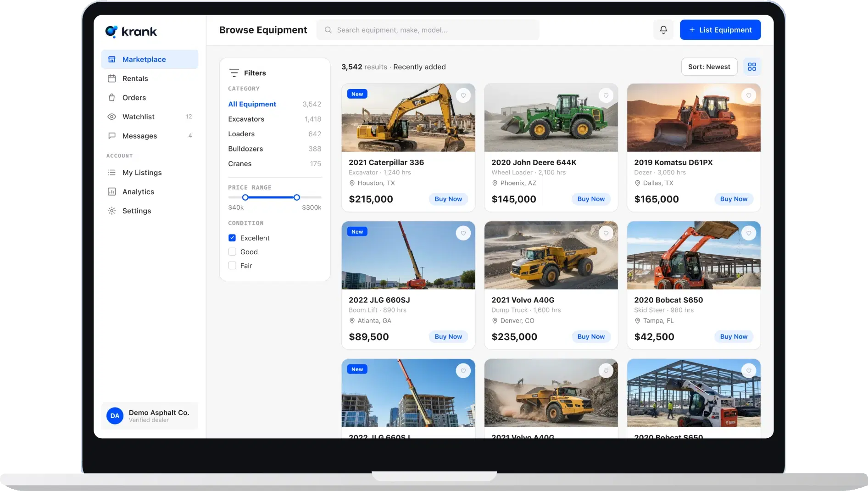This screenshot has width=868, height=491.
Task: Check the Good condition checkbox
Action: 232,252
